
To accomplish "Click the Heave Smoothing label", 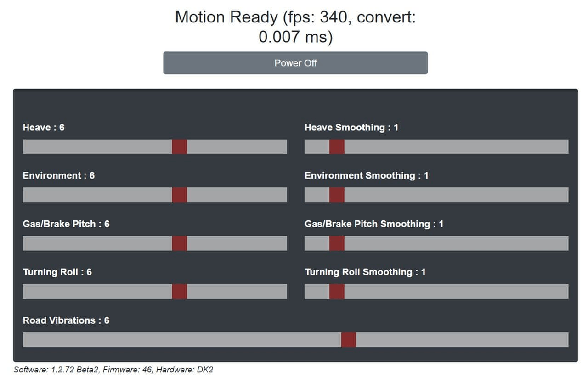I will [x=351, y=128].
